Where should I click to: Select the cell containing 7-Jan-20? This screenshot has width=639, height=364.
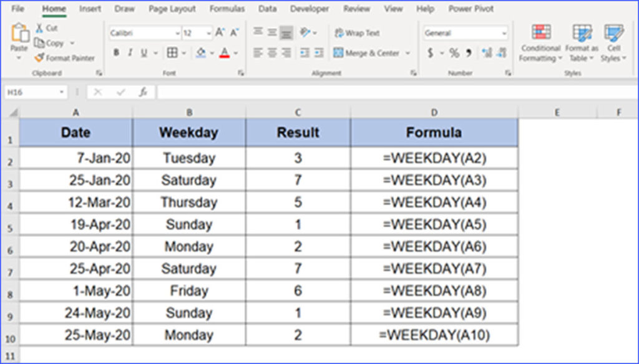coord(76,158)
